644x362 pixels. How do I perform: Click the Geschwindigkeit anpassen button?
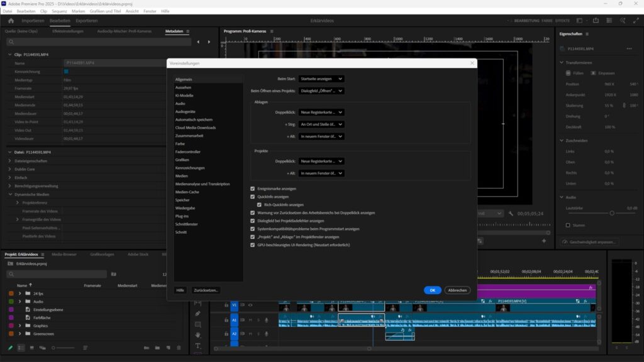pyautogui.click(x=591, y=242)
